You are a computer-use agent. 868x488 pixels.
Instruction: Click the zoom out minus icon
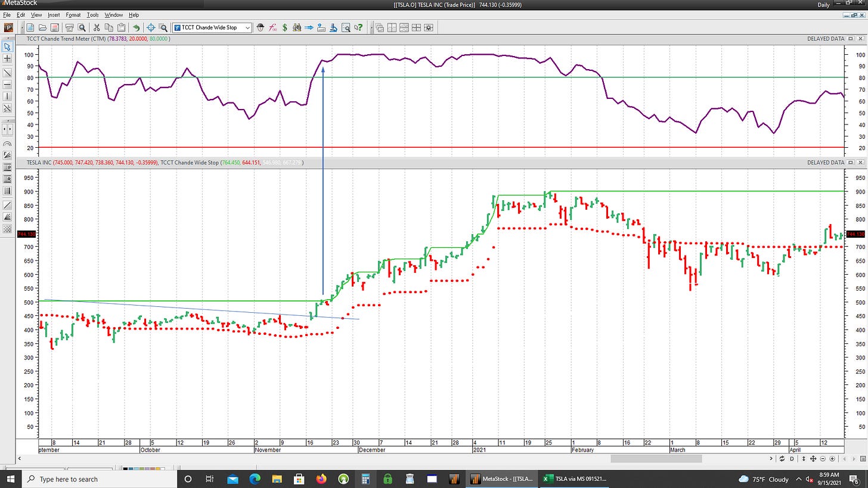click(823, 459)
